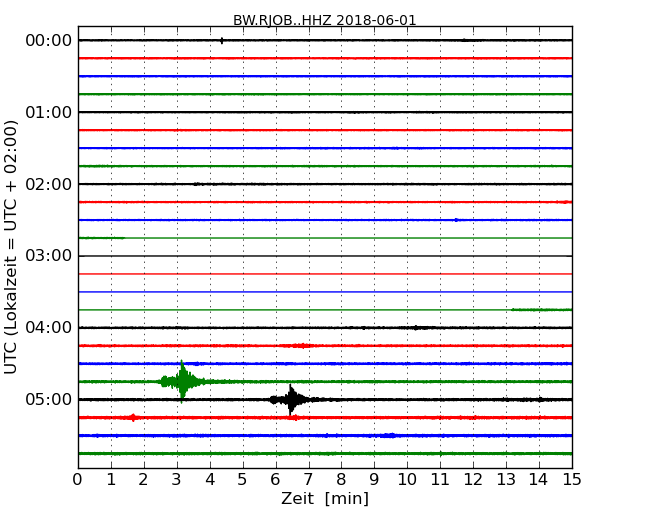The width and height of the screenshot is (650, 520).
Task: Click x-axis tick label "15"
Action: [x=572, y=479]
